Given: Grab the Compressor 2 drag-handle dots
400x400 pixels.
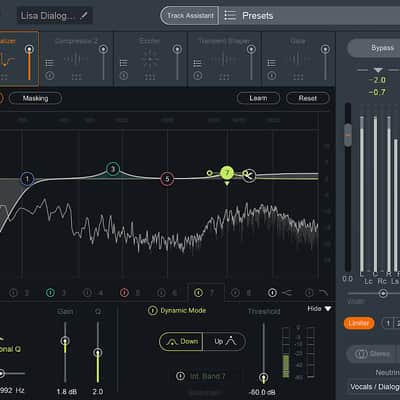Looking at the screenshot, I should [77, 77].
